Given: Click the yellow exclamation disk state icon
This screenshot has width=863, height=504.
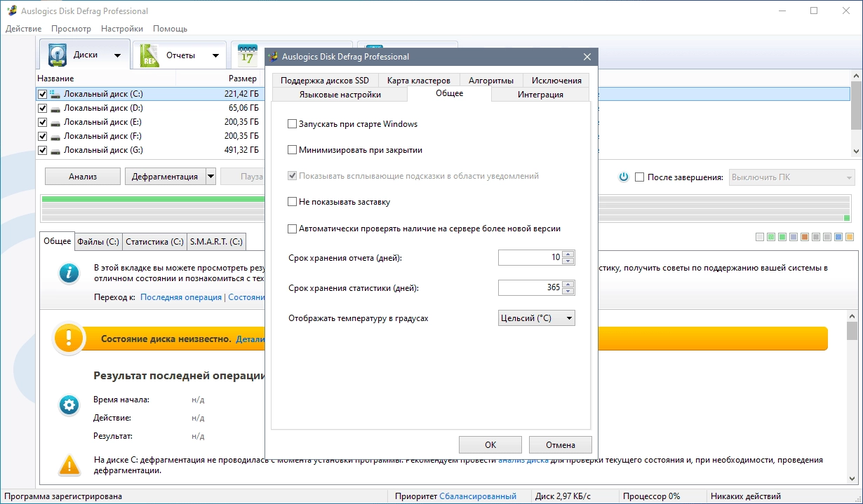Looking at the screenshot, I should click(x=69, y=339).
